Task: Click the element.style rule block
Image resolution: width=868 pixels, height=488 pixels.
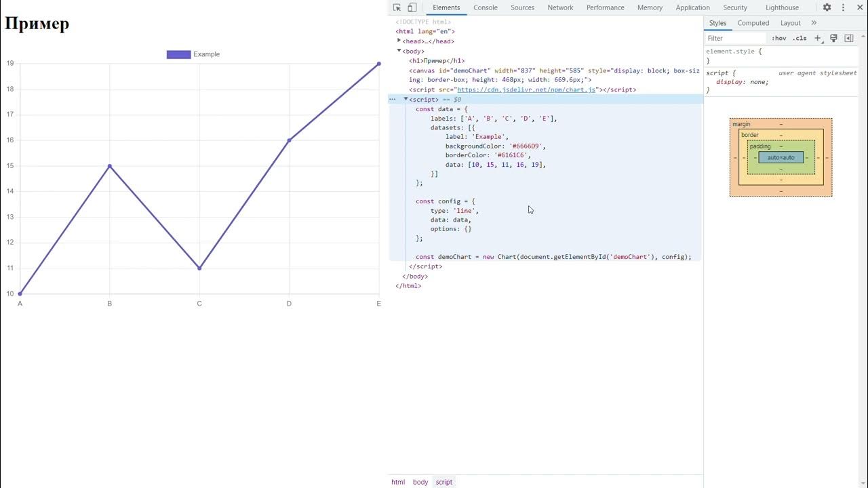Action: (x=781, y=56)
